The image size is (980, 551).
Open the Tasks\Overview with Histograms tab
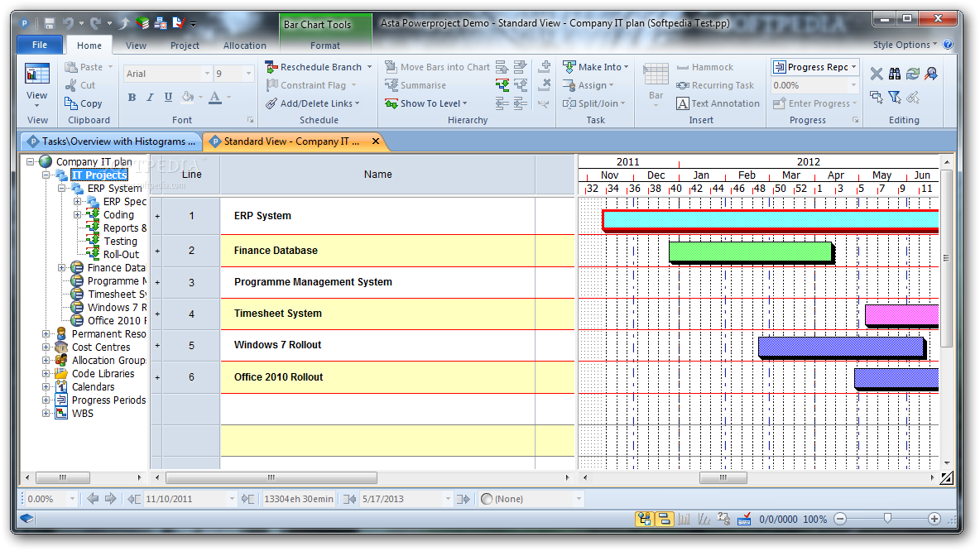pyautogui.click(x=111, y=141)
